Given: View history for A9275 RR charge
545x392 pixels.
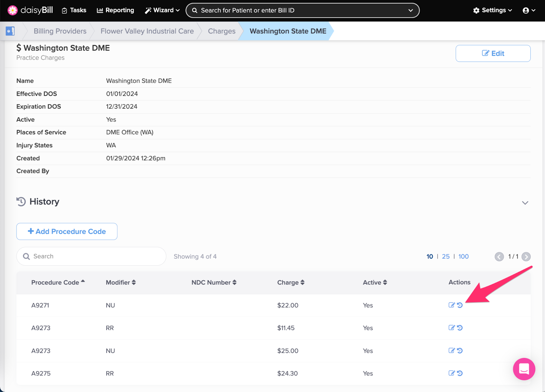Looking at the screenshot, I should (x=460, y=373).
